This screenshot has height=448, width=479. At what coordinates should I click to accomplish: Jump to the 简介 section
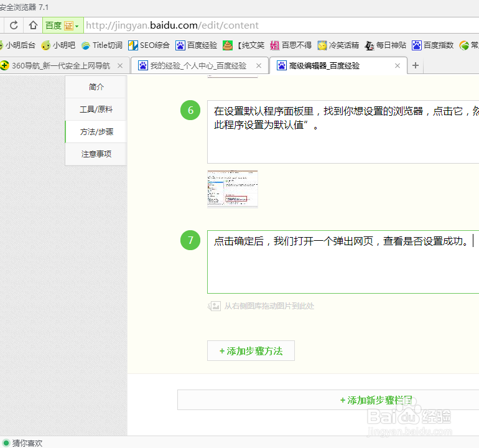(96, 87)
